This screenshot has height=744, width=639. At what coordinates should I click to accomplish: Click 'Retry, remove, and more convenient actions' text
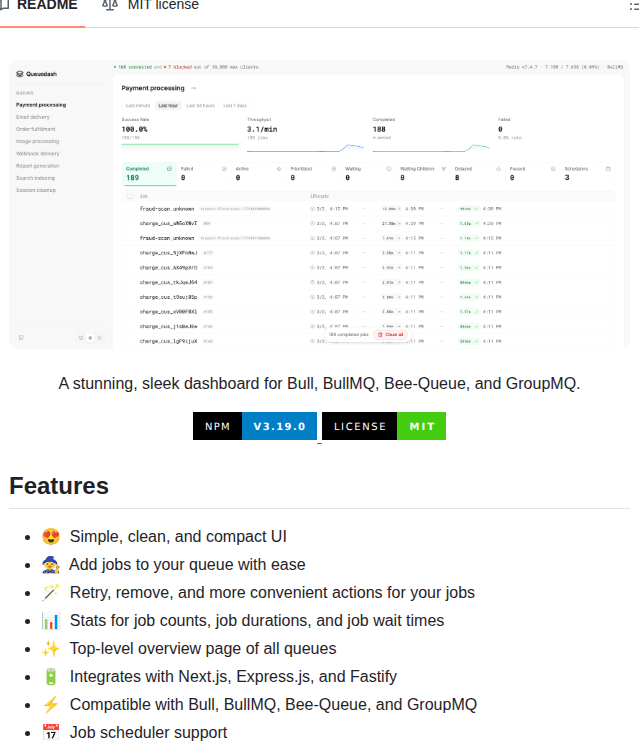(x=272, y=593)
